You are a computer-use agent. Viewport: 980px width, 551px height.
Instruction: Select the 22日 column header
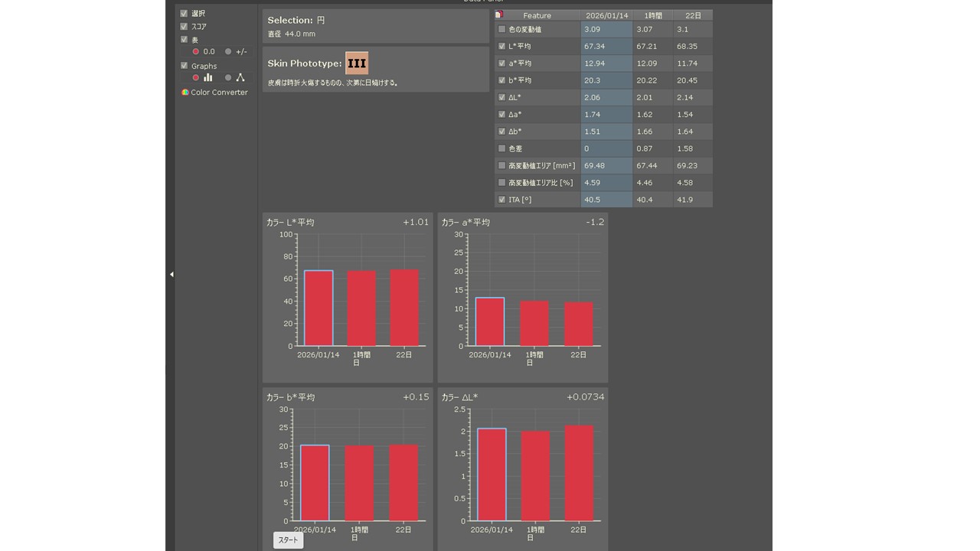pyautogui.click(x=692, y=15)
